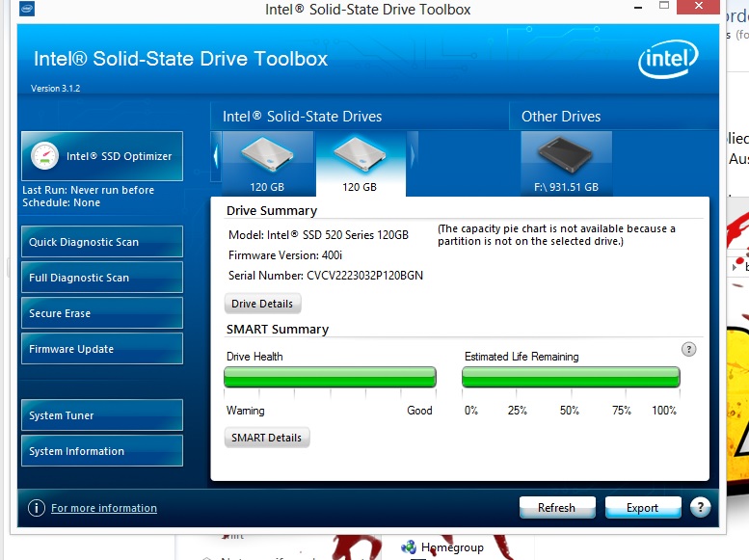This screenshot has height=560, width=749.
Task: Follow the For more information link
Action: pyautogui.click(x=104, y=508)
